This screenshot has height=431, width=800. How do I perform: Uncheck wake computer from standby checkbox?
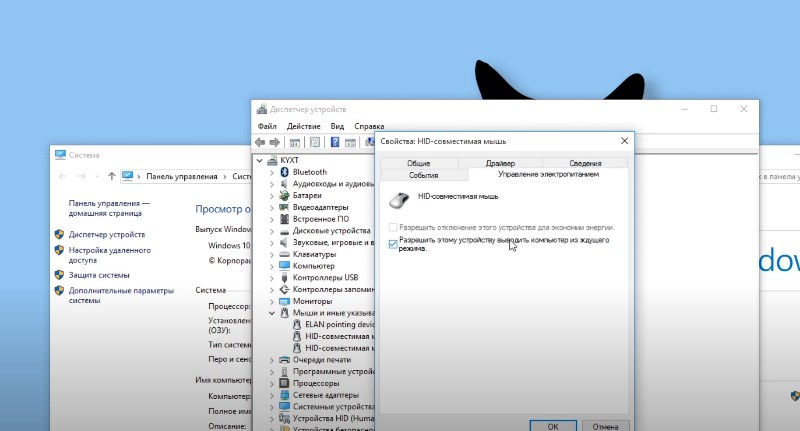pos(392,242)
